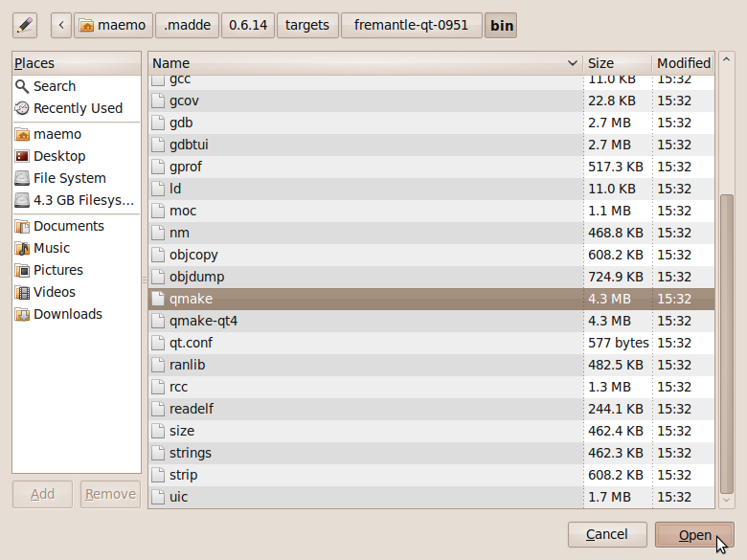Go to the targets folder in the path bar
Image resolution: width=747 pixels, height=560 pixels.
(306, 25)
